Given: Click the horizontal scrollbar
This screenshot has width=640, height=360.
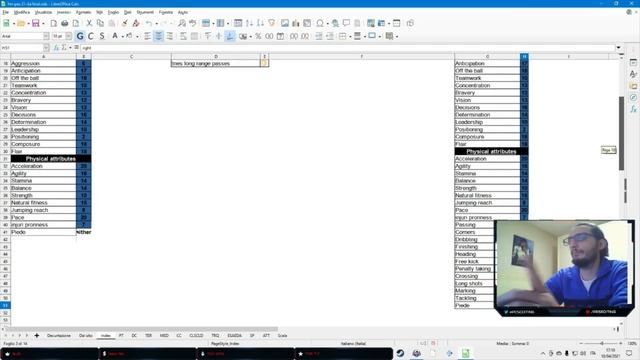Looking at the screenshot, I should [x=142, y=329].
